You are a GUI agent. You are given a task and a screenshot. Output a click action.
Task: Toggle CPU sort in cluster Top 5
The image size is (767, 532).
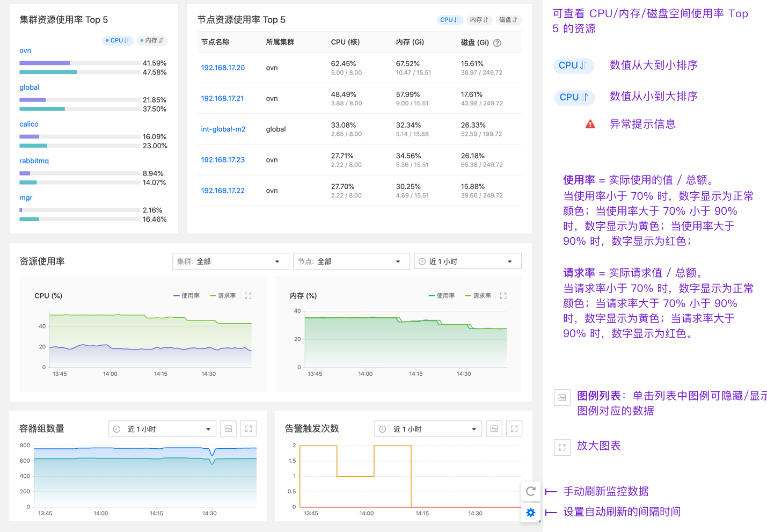pyautogui.click(x=117, y=41)
